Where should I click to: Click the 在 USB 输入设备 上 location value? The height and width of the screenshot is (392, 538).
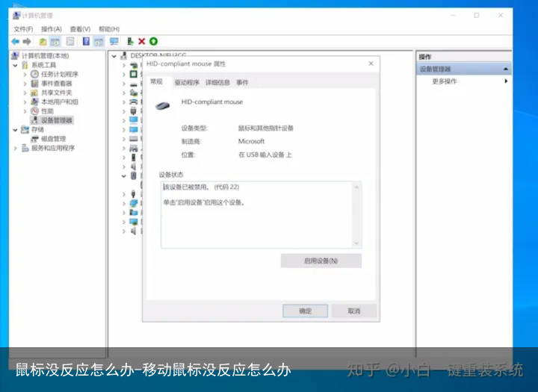point(265,155)
